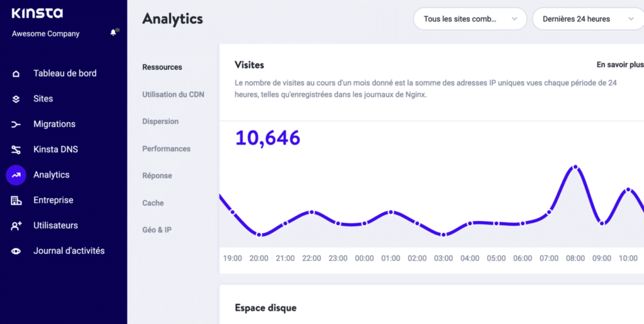This screenshot has height=324, width=644.
Task: Click the Kinsta logo
Action: click(37, 13)
